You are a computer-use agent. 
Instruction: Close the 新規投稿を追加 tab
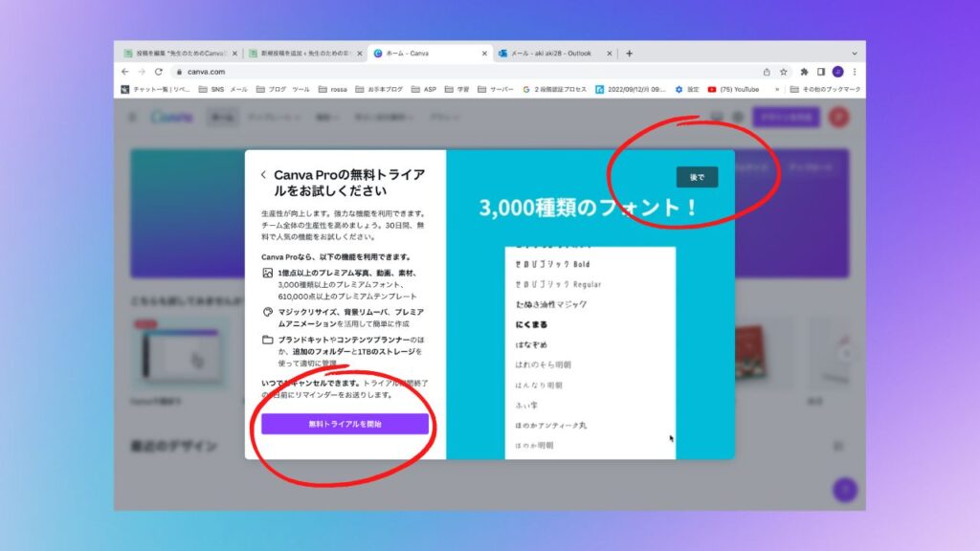pos(360,54)
